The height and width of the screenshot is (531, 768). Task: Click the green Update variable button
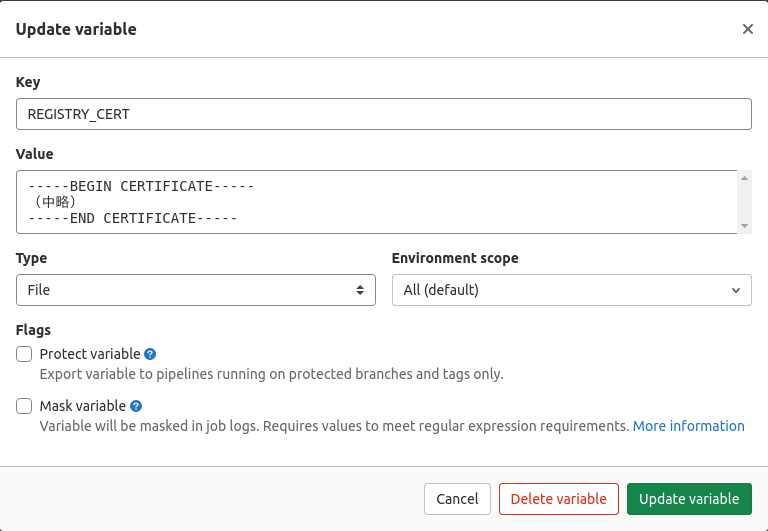[689, 499]
